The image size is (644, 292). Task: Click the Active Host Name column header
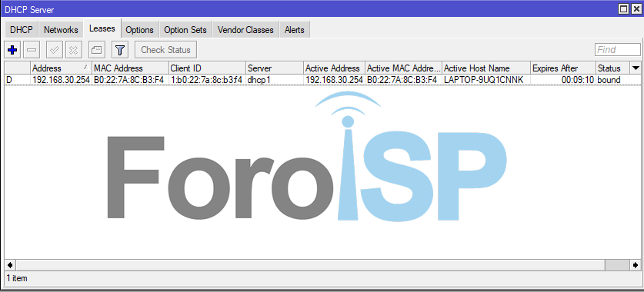click(x=486, y=68)
